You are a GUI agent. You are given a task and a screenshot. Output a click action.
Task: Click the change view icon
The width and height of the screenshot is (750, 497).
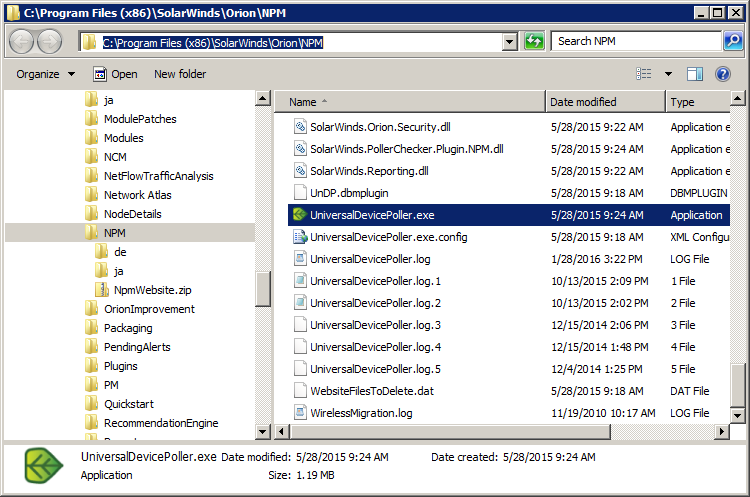pyautogui.click(x=644, y=74)
